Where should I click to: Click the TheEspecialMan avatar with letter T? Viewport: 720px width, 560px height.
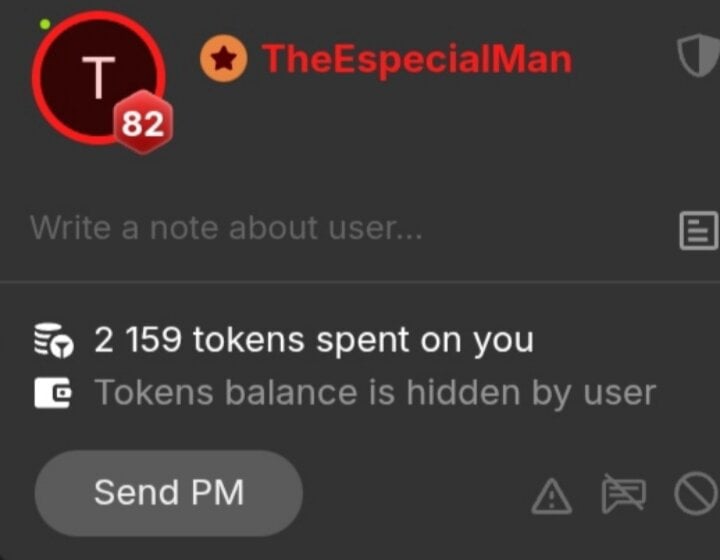click(x=98, y=78)
